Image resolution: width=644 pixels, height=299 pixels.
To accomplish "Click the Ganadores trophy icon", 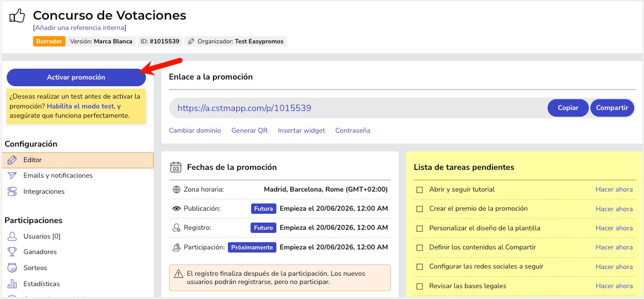I will [x=12, y=252].
